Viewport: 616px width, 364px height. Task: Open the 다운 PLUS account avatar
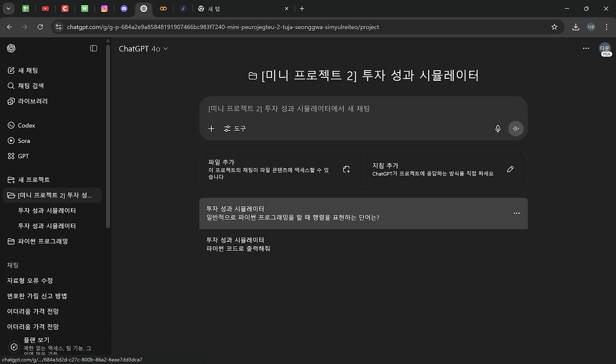[x=605, y=49]
